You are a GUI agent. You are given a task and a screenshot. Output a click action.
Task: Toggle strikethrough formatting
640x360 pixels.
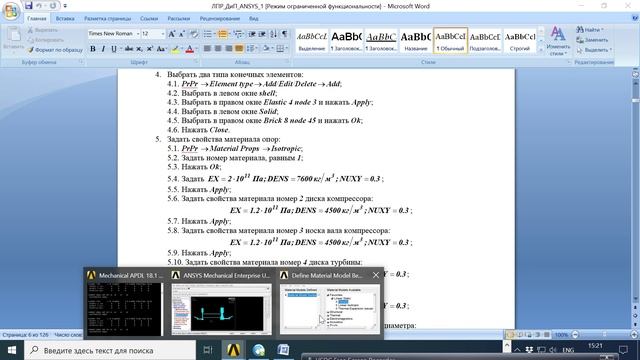tap(129, 49)
